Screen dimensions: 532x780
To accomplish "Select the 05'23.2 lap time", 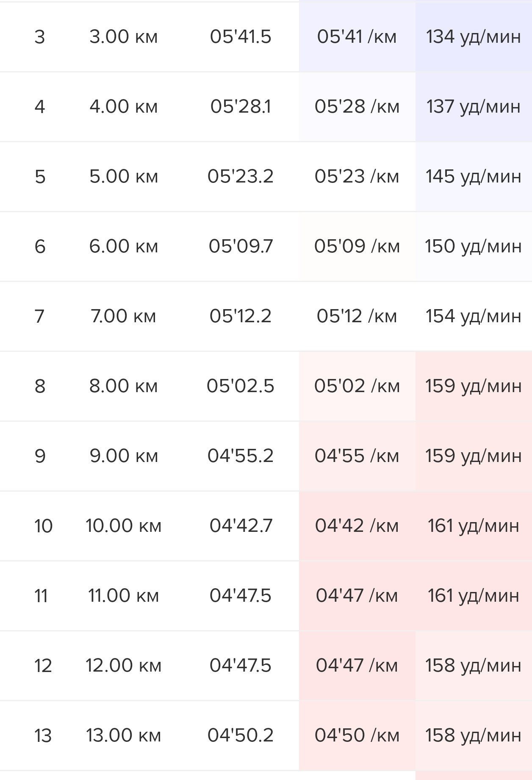I will 240,176.
